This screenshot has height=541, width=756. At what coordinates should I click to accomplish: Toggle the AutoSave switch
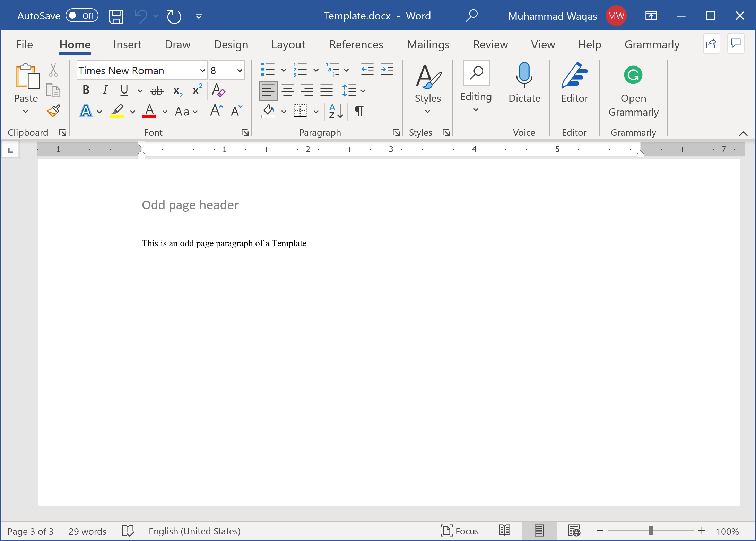click(x=82, y=16)
